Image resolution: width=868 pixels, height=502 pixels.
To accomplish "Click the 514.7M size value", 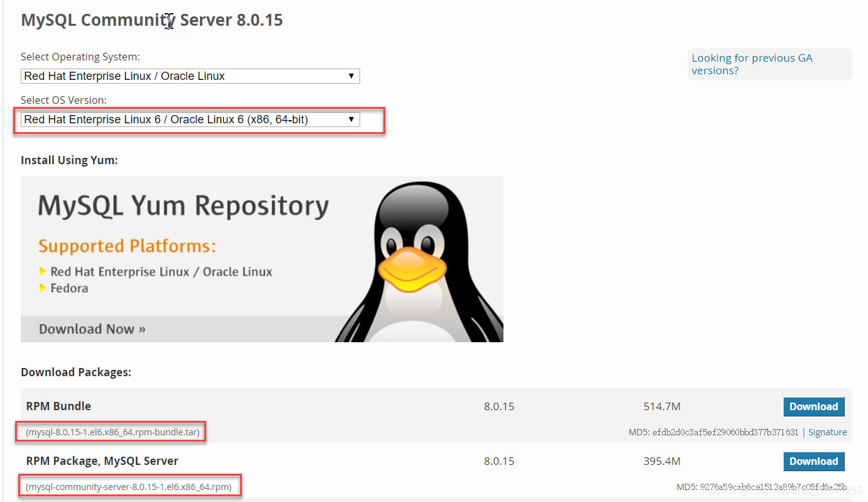I will (x=662, y=407).
